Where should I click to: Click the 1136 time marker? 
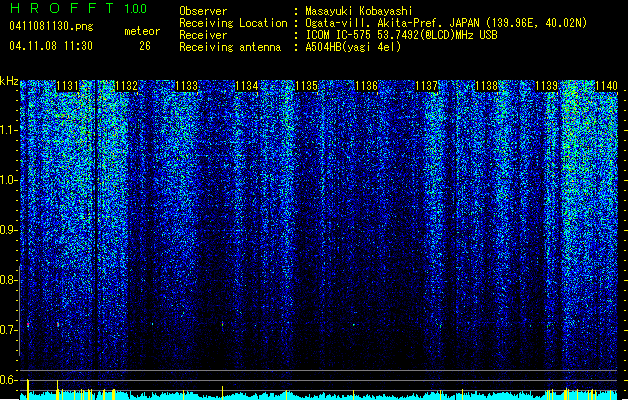(366, 86)
